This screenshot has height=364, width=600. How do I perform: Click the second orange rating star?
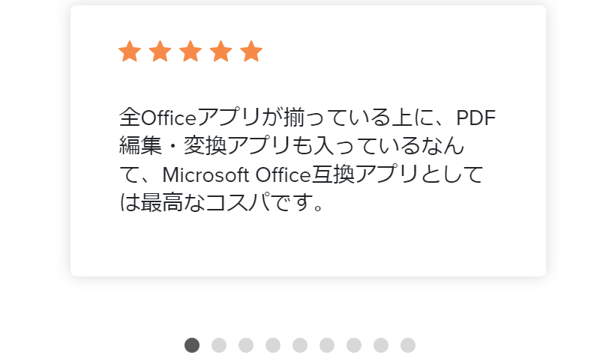click(x=160, y=52)
